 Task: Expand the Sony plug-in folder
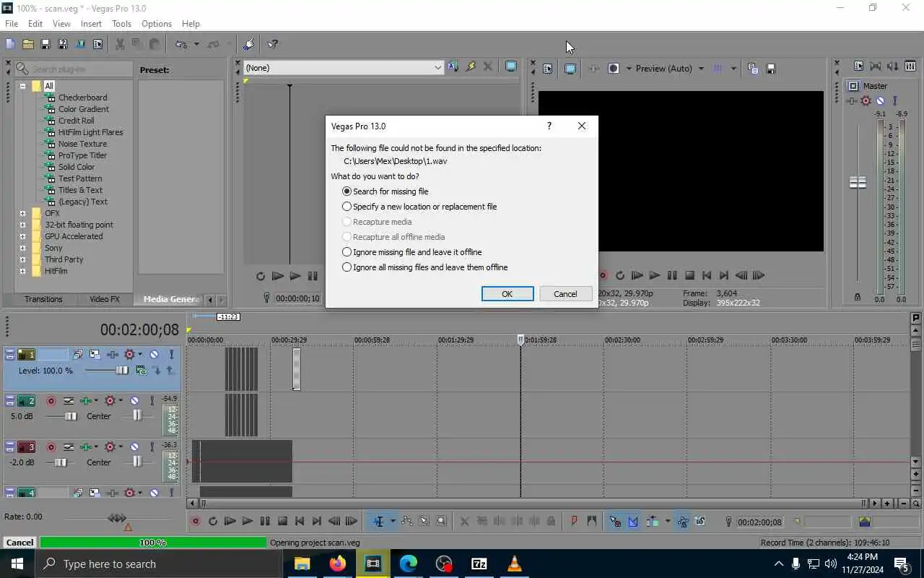[22, 248]
